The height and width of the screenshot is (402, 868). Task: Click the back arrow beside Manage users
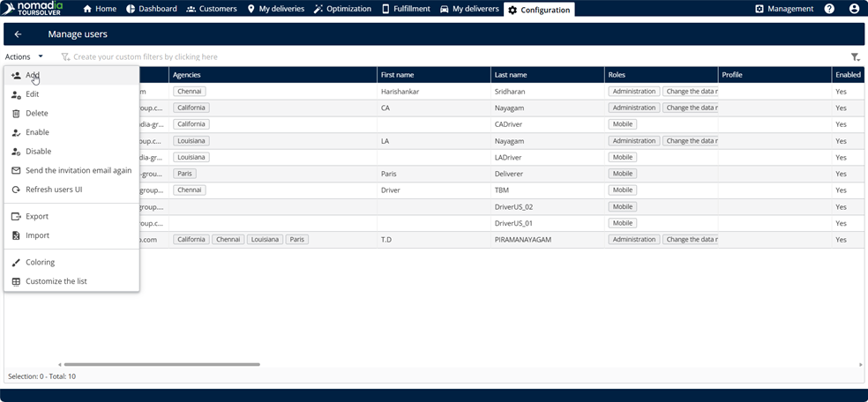[x=18, y=34]
